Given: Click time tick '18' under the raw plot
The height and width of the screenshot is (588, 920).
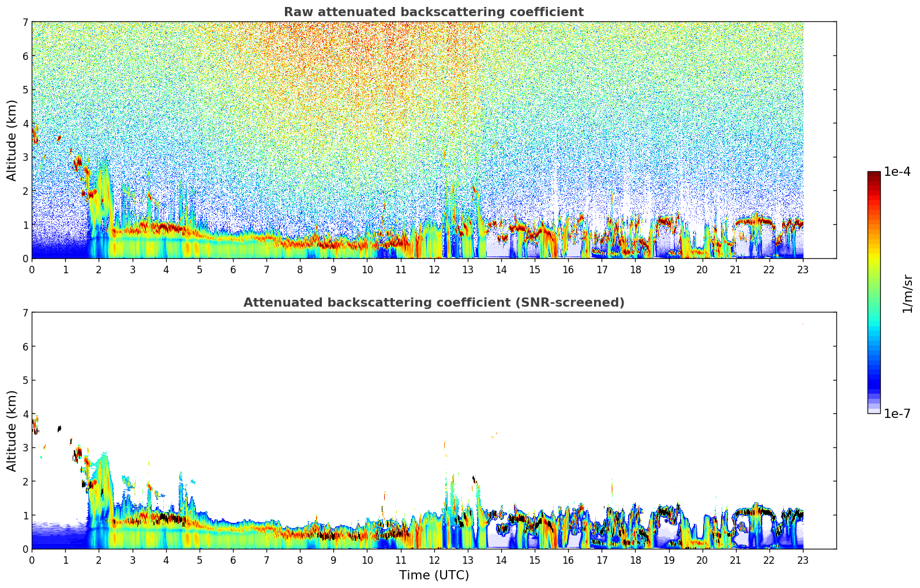Looking at the screenshot, I should click(x=635, y=269).
